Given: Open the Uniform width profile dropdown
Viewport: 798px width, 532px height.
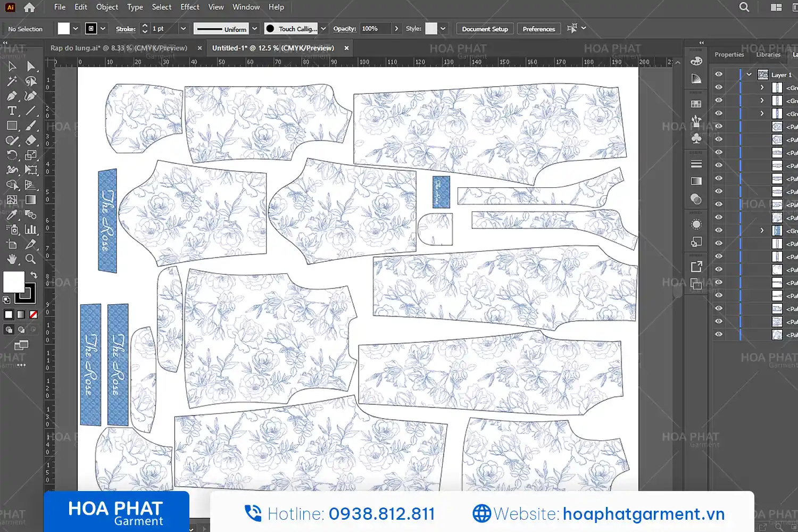Looking at the screenshot, I should coord(254,29).
